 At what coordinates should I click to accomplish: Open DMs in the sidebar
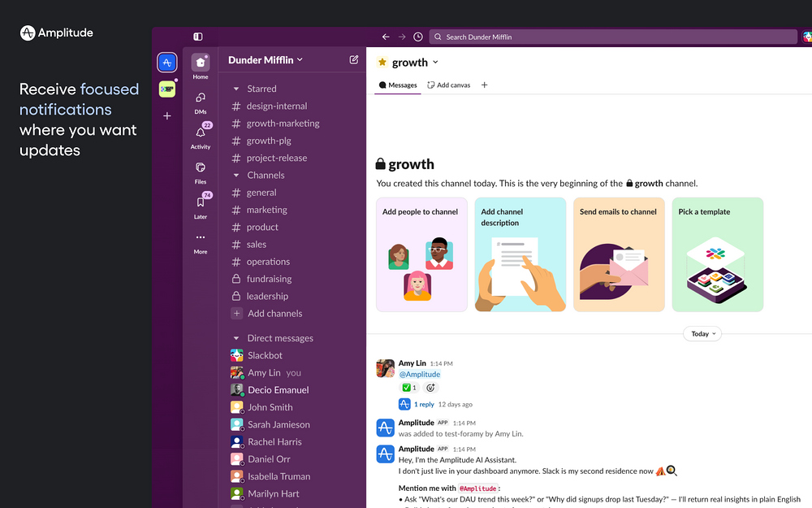point(201,102)
